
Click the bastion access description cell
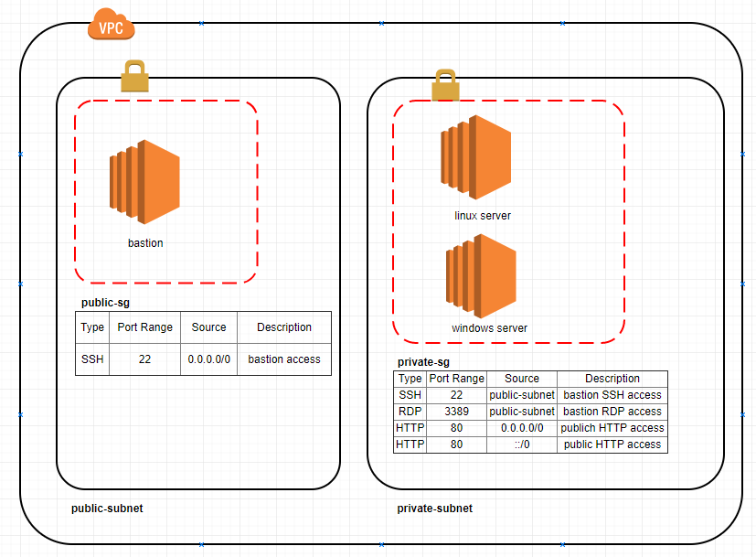click(x=283, y=359)
